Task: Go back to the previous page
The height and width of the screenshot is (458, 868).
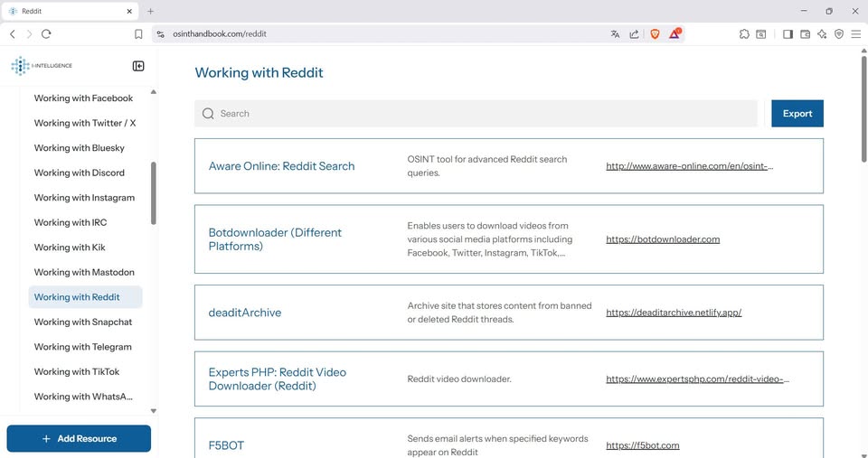Action: [x=12, y=33]
